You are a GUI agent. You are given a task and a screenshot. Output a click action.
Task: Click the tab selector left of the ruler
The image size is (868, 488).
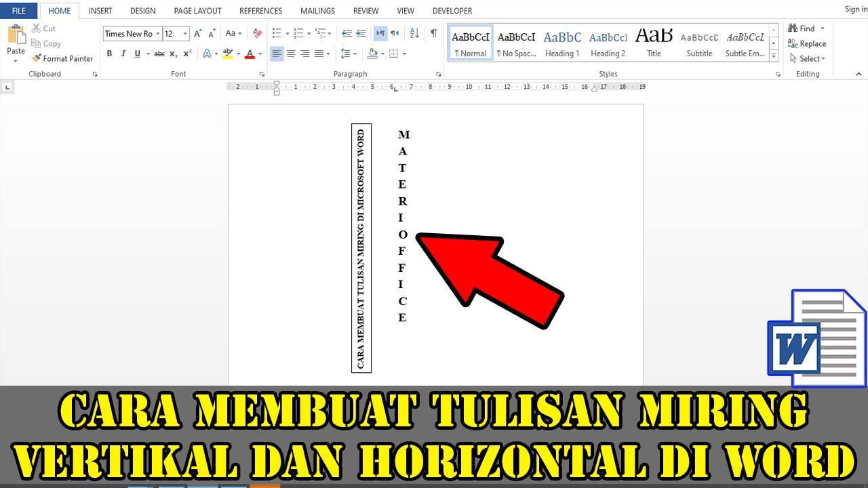[7, 87]
